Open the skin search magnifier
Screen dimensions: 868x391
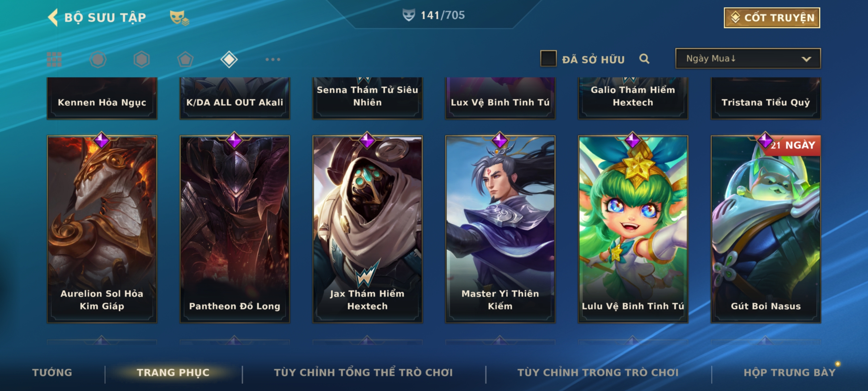coord(644,59)
